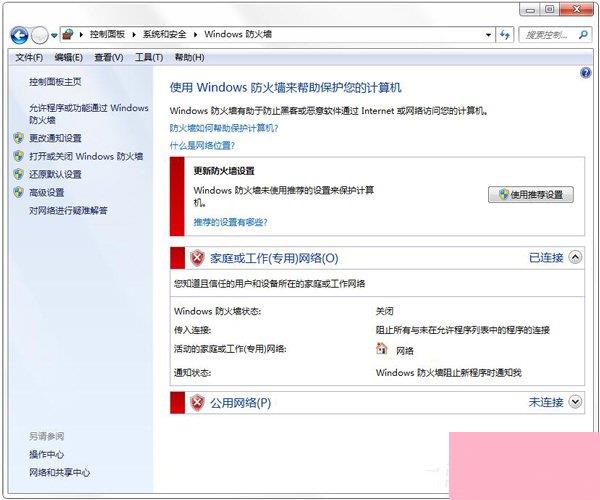Click 还原默认设置 link
Screen dimensions: 600x500
[55, 174]
